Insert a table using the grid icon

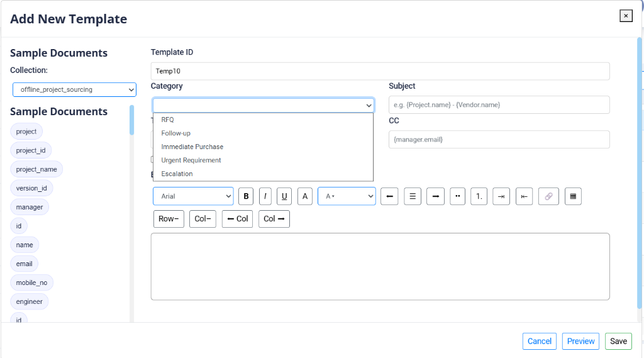click(x=573, y=196)
